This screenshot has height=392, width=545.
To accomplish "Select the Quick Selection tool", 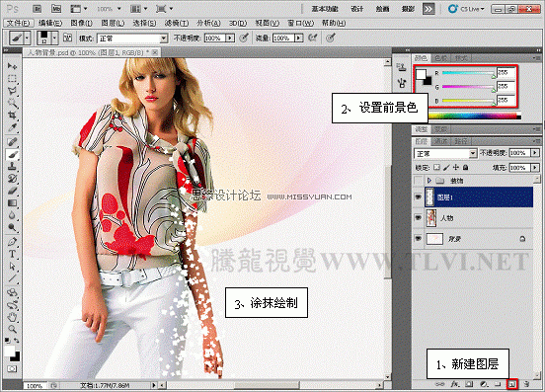I will pyautogui.click(x=12, y=103).
